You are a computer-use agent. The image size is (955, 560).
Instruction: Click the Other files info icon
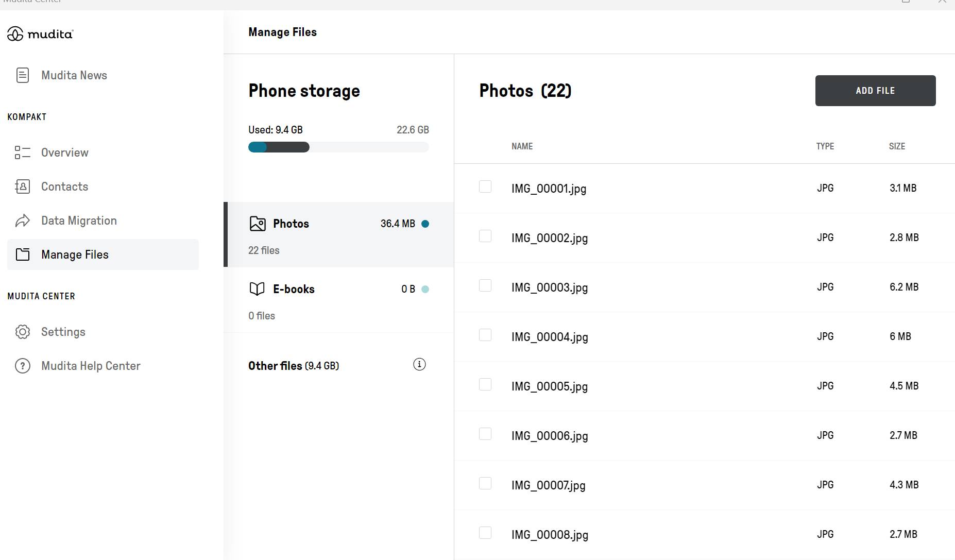coord(419,365)
